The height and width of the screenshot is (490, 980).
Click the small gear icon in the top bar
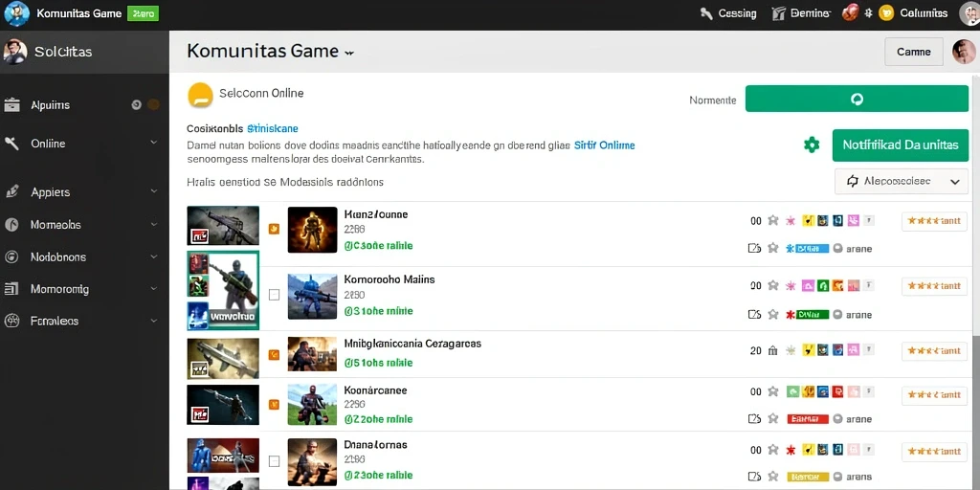click(868, 12)
